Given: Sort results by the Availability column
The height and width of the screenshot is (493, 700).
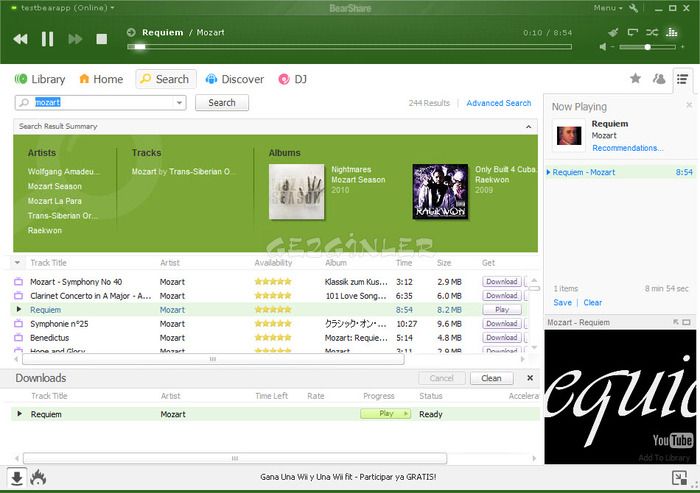Looking at the screenshot, I should [x=273, y=263].
